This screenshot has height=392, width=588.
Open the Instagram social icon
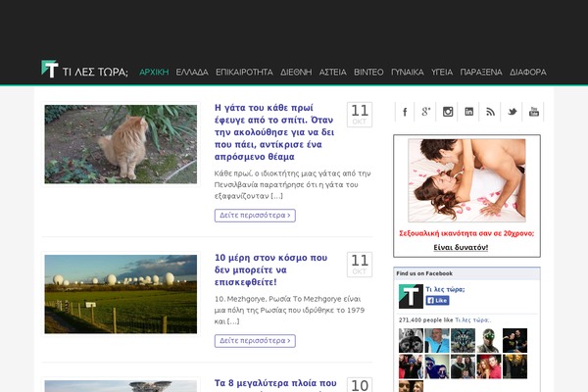448,112
